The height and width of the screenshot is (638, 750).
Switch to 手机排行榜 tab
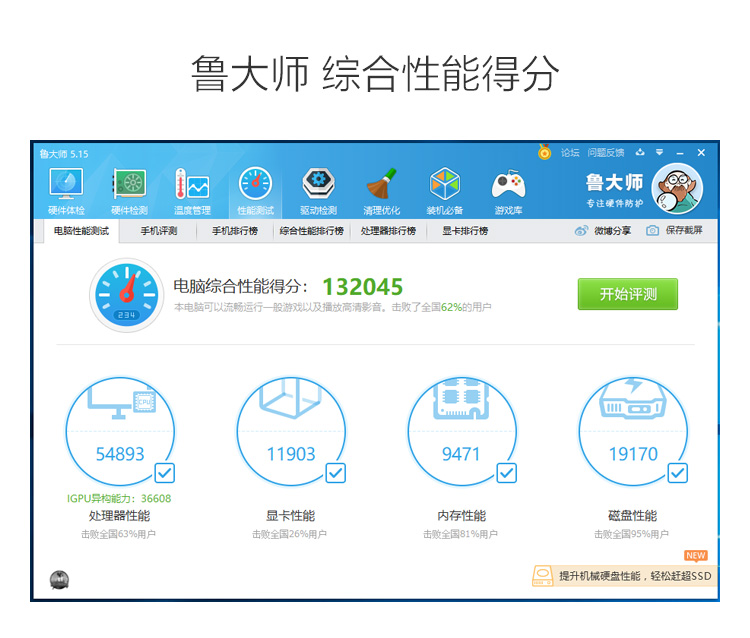click(235, 231)
